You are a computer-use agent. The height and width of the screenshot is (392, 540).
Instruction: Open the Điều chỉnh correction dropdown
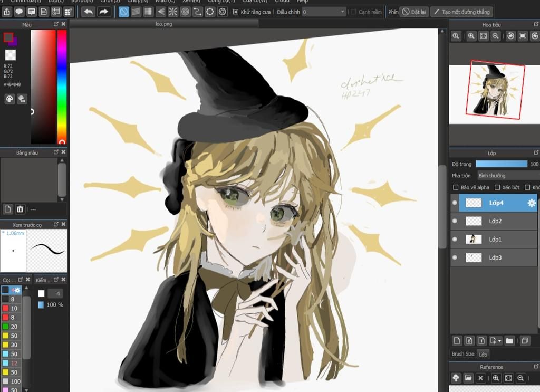[x=324, y=12]
